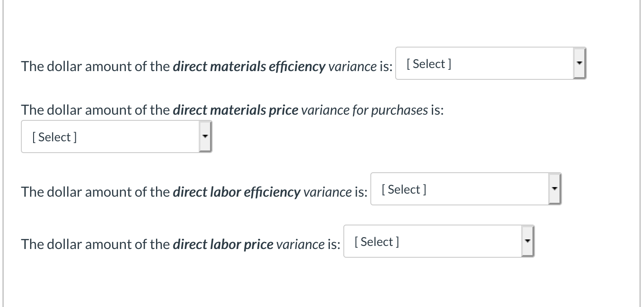644x307 pixels.
Task: Click 'variance' word in labor efficiency sentence
Action: pos(327,192)
